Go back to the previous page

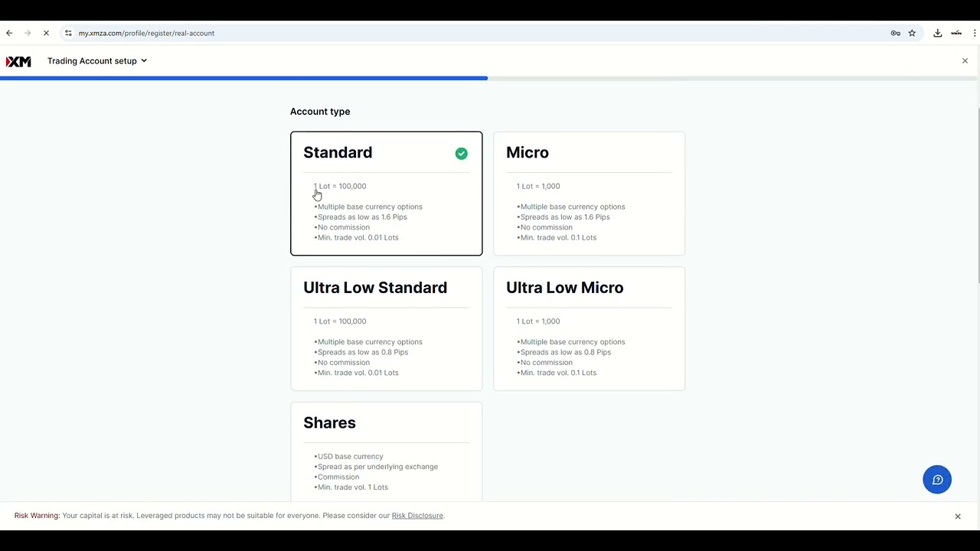point(9,33)
